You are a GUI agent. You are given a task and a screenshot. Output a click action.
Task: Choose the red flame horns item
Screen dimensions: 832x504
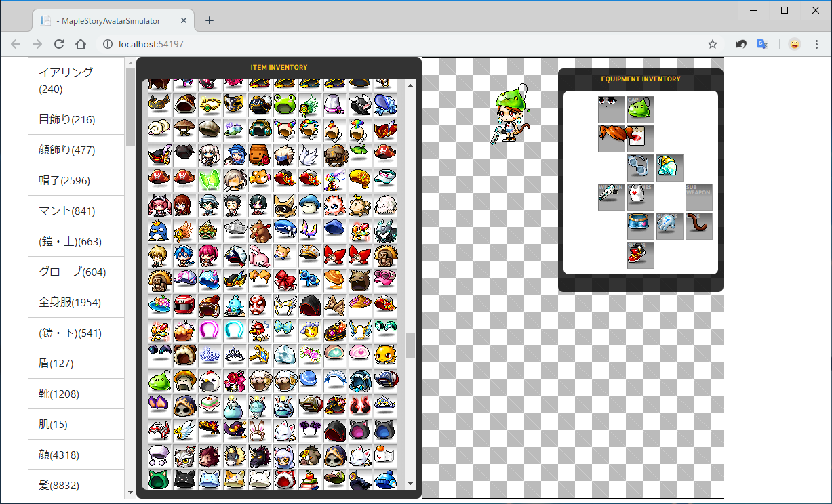[360, 404]
